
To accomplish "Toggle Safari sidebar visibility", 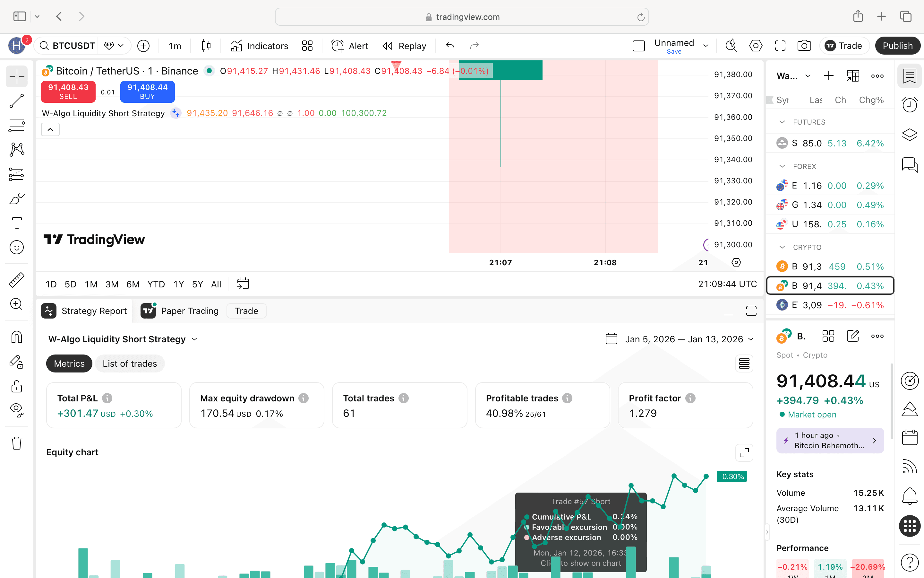I will tap(20, 16).
